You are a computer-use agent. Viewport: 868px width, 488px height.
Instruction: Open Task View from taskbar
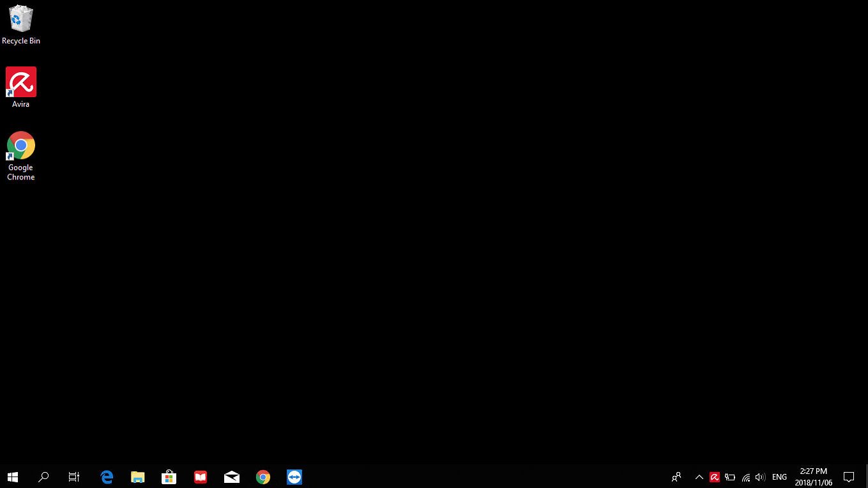coord(74,477)
